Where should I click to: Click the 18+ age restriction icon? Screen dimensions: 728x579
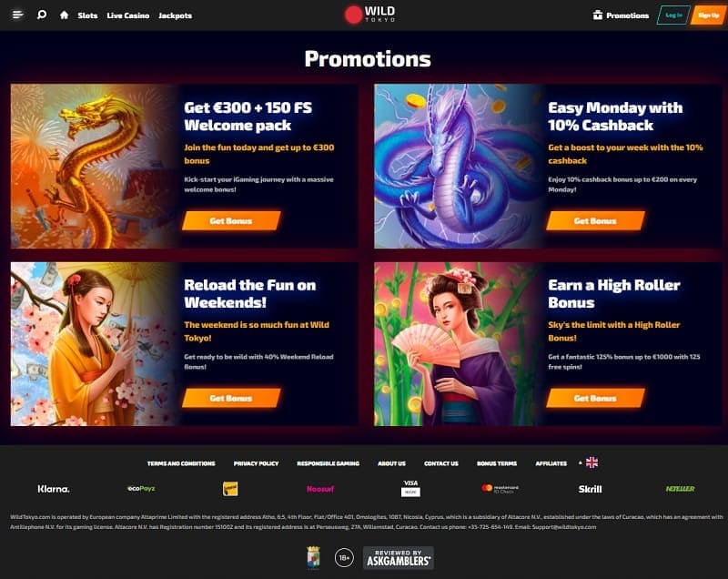tap(344, 558)
